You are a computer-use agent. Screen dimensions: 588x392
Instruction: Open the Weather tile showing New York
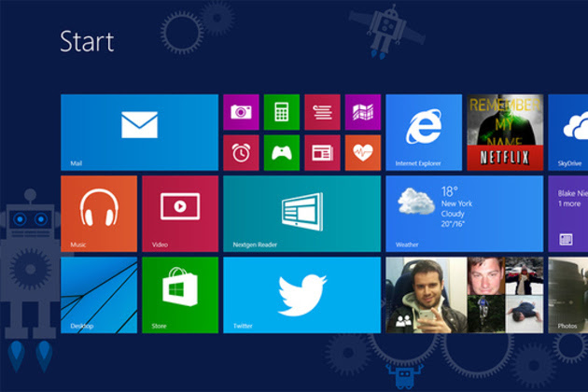tap(464, 214)
